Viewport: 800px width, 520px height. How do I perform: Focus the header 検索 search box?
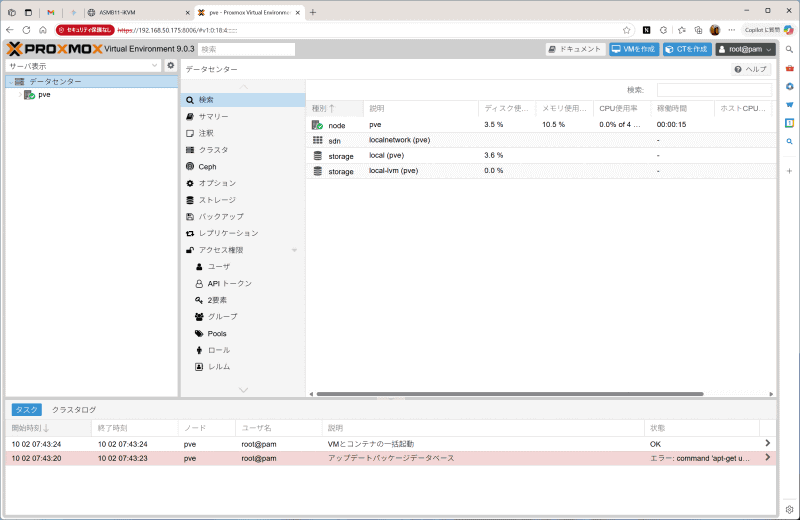246,49
